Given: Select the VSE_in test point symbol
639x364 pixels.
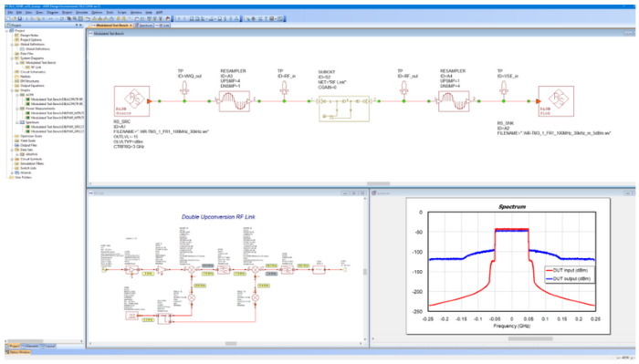Looking at the screenshot, I should click(504, 88).
